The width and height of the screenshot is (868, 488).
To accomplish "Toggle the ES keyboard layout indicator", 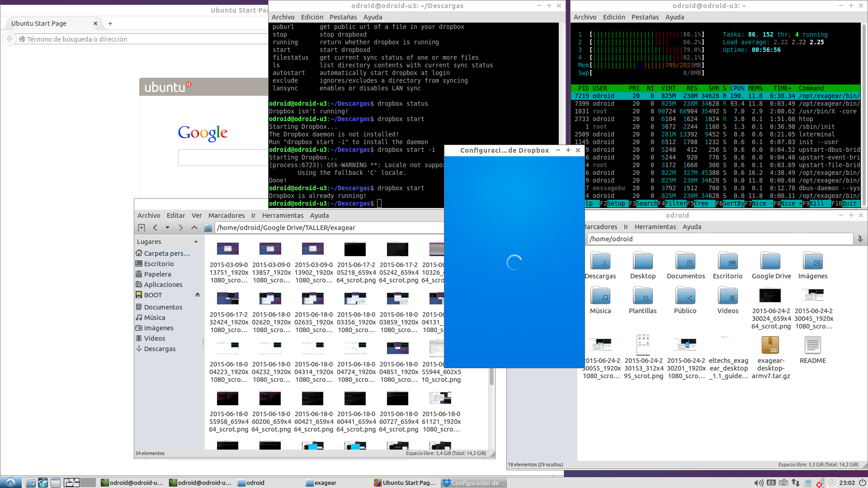I will (x=771, y=483).
